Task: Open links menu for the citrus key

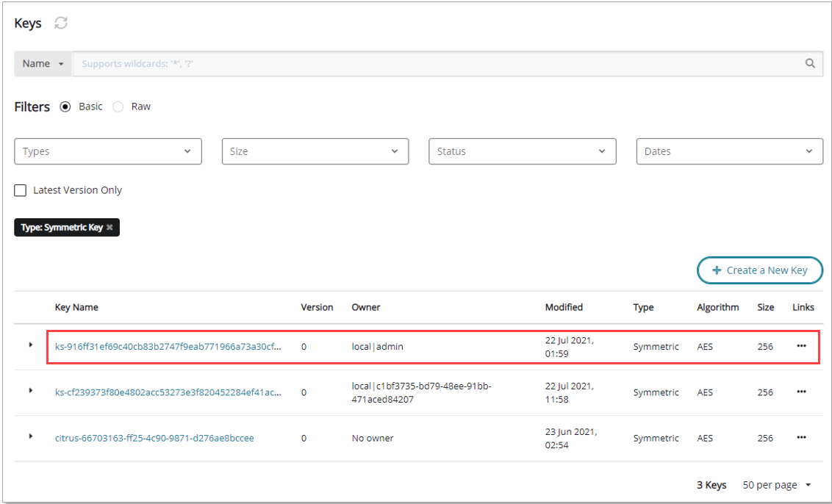Action: pos(801,438)
